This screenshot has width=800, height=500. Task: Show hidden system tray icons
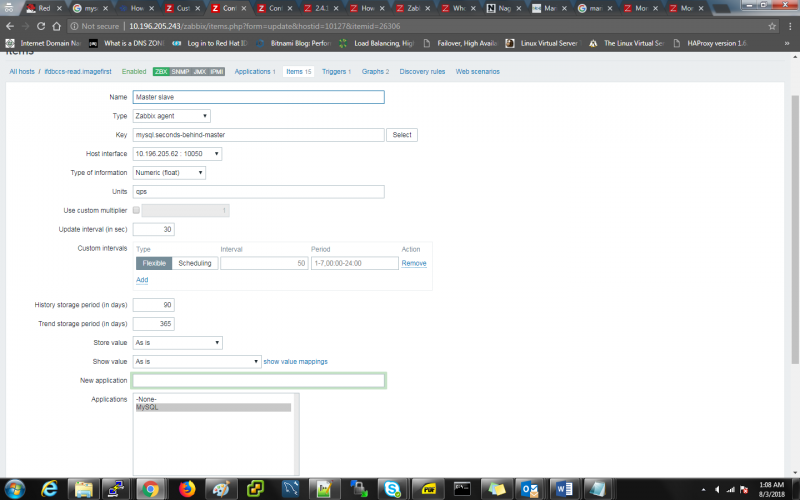[x=704, y=489]
